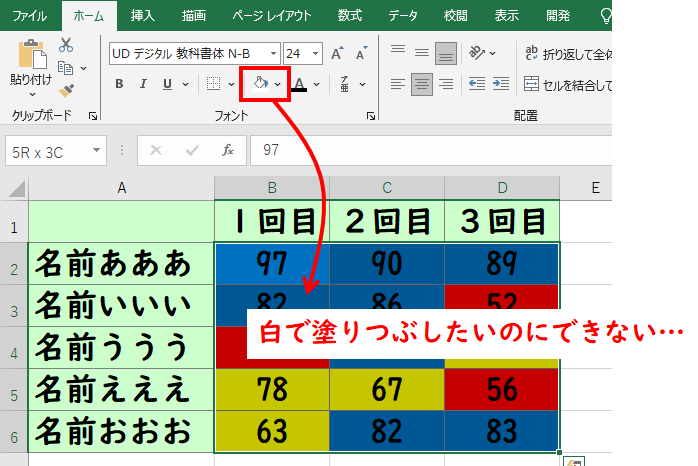The height and width of the screenshot is (466, 698).
Task: Select row 5 header
Action: tap(14, 389)
